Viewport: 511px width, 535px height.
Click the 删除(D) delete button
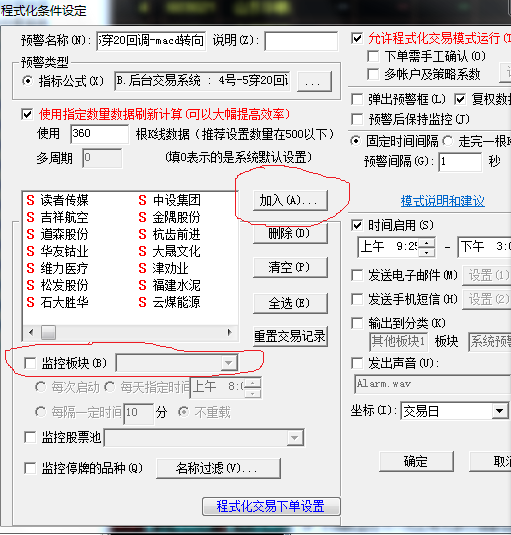(290, 234)
